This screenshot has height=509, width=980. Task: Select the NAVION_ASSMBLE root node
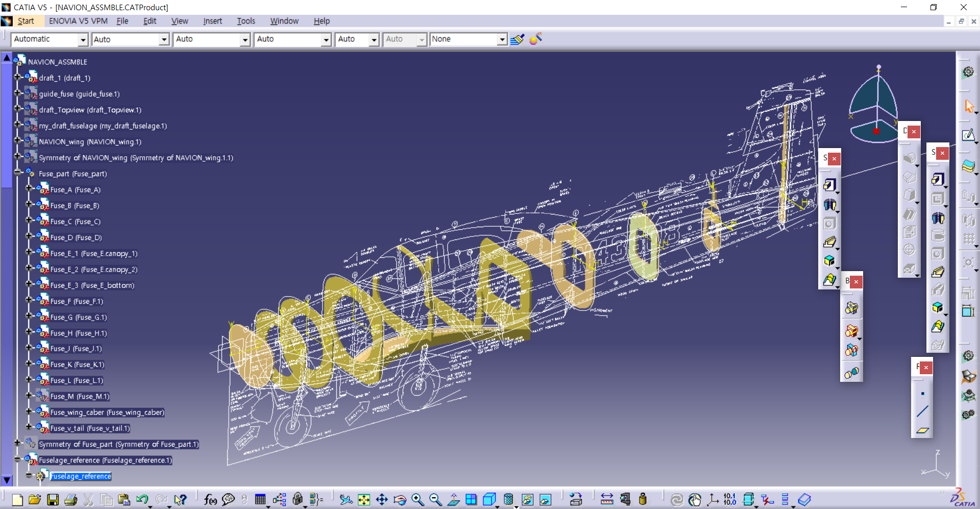coord(58,62)
